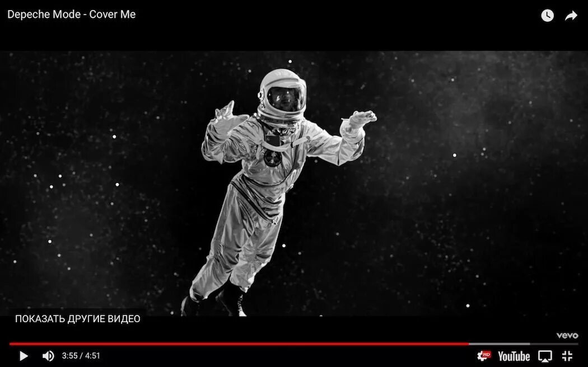Mute the video volume speaker icon
Viewport: 588px width, 367px height.
coord(48,356)
